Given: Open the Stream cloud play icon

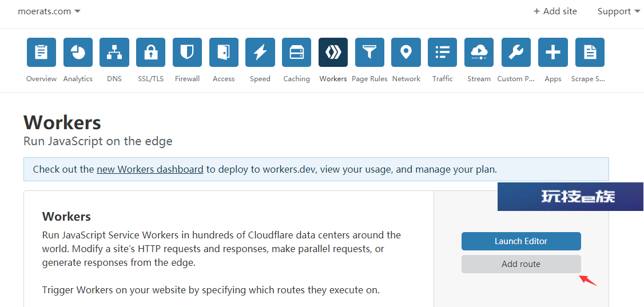Looking at the screenshot, I should (479, 52).
